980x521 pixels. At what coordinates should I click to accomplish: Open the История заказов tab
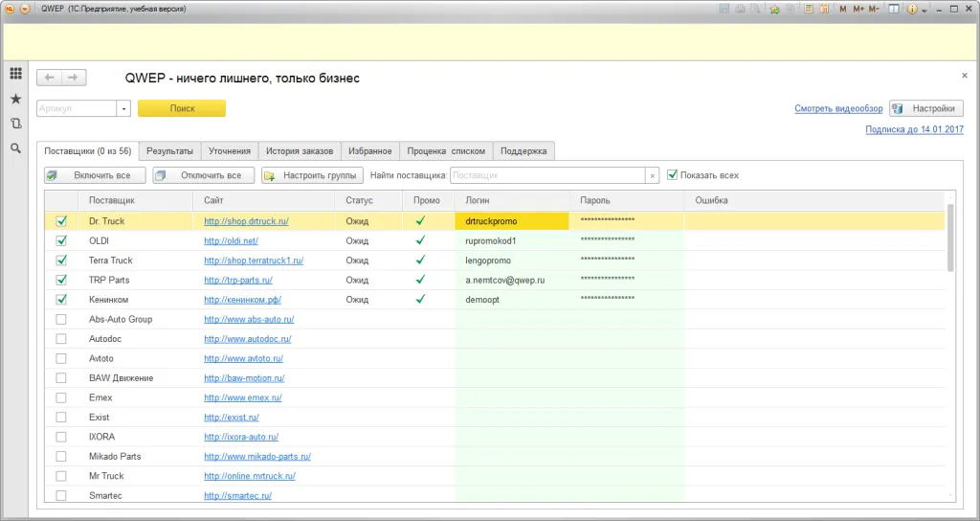[300, 150]
